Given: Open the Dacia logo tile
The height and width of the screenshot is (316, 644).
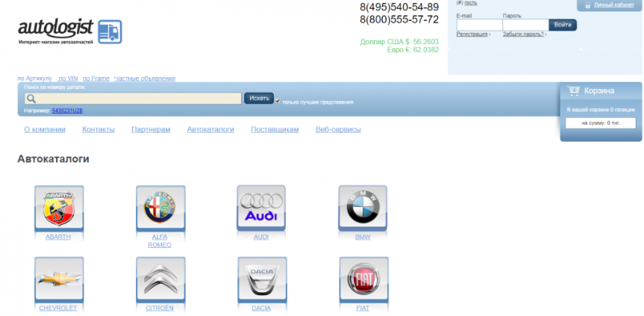Looking at the screenshot, I should [x=262, y=279].
